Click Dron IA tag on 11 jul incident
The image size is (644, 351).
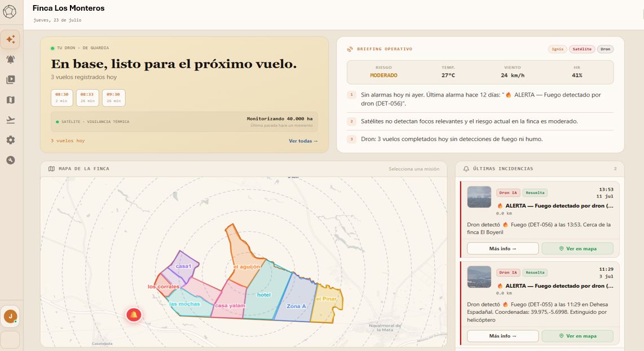point(508,193)
